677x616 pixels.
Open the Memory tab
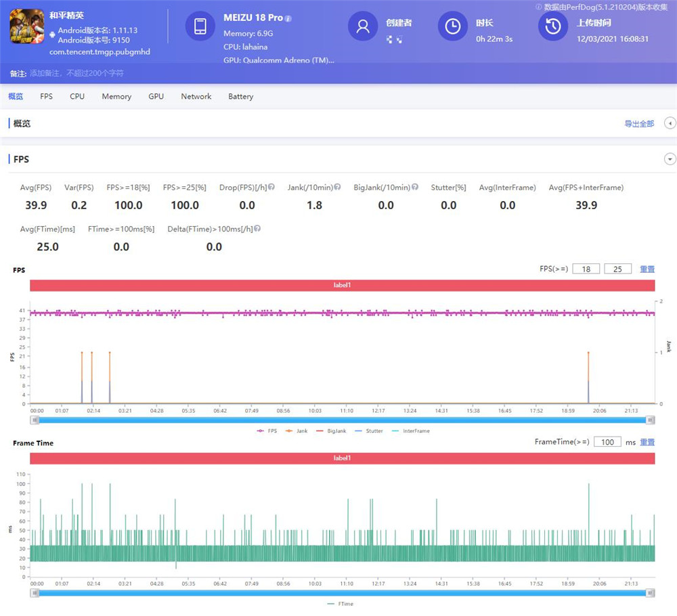click(116, 96)
